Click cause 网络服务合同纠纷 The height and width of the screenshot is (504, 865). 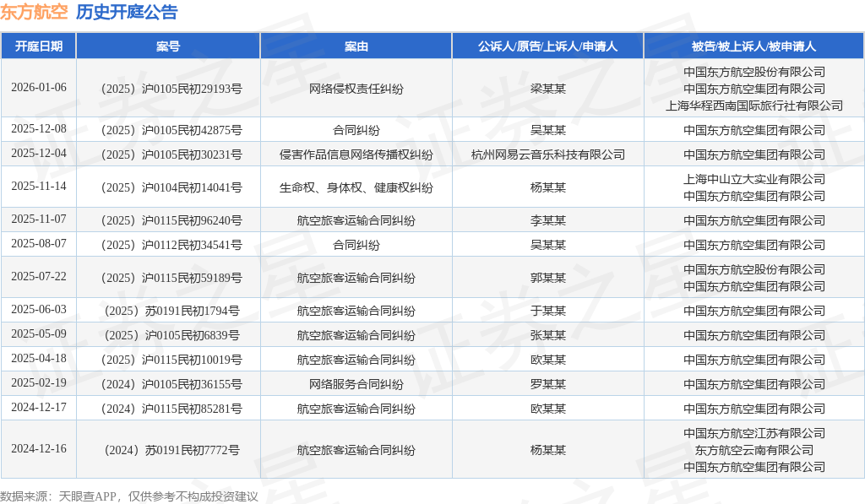point(356,384)
